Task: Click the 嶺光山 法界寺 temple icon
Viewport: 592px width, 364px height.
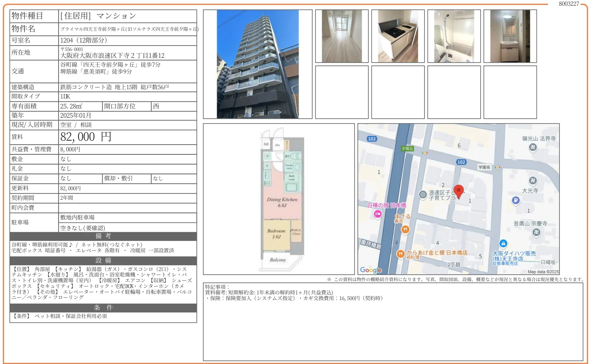Action: pos(533,147)
